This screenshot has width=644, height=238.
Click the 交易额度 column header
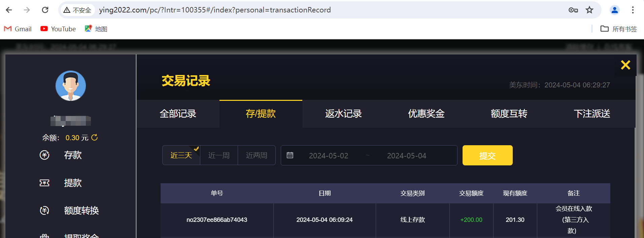pos(471,193)
